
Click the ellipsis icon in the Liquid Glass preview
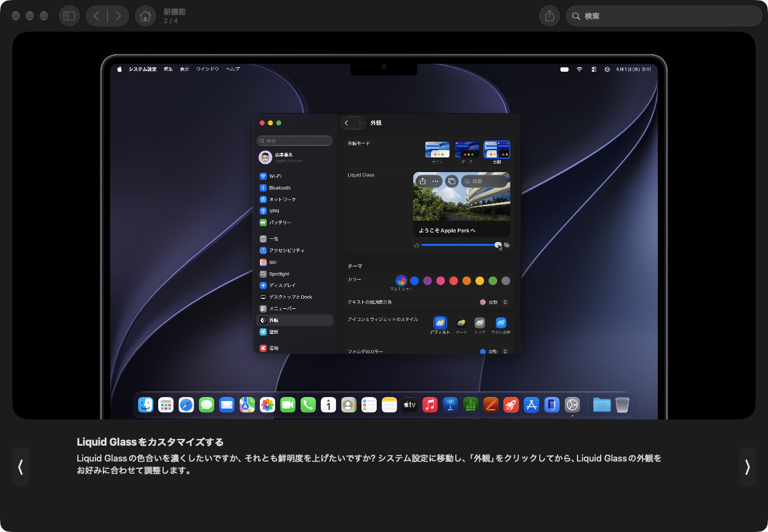[435, 181]
